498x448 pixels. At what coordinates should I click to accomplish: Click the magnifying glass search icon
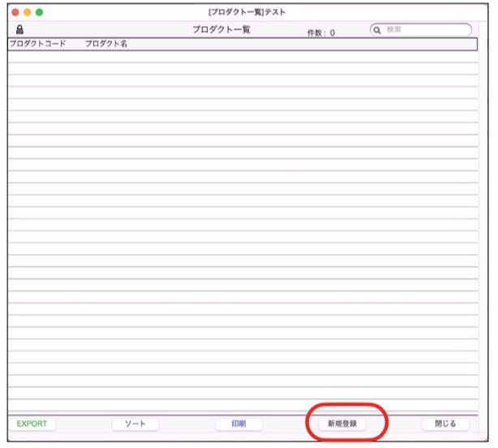tap(378, 30)
